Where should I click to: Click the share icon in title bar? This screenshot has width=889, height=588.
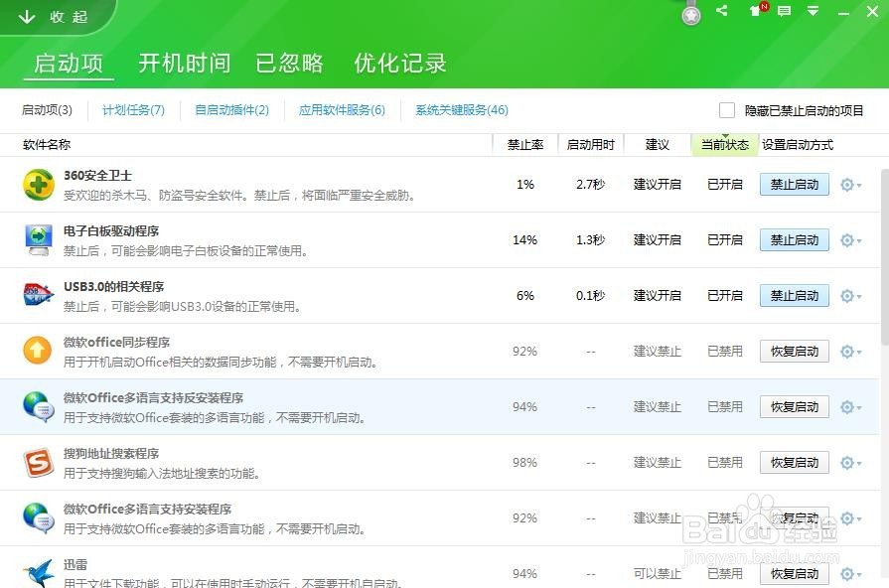point(722,10)
